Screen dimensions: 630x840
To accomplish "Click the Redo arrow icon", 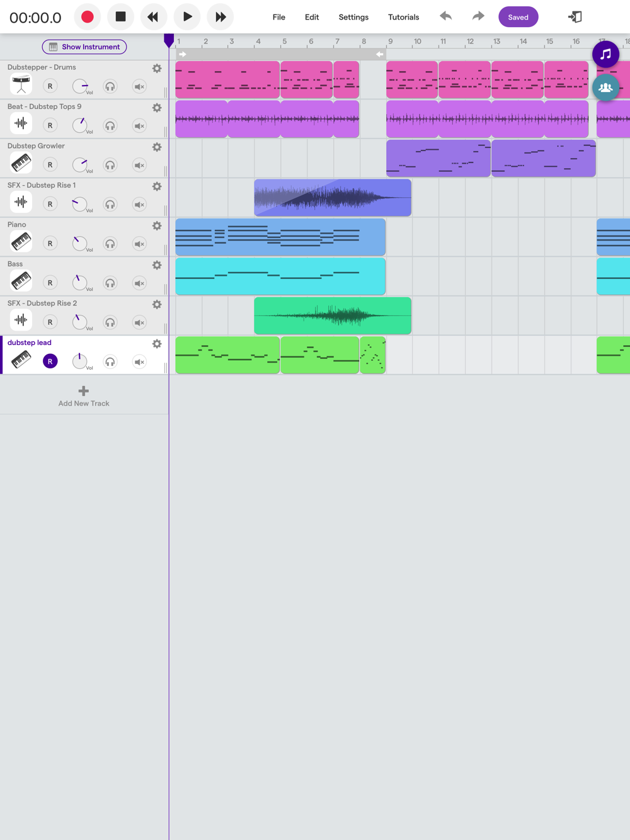I will 478,16.
